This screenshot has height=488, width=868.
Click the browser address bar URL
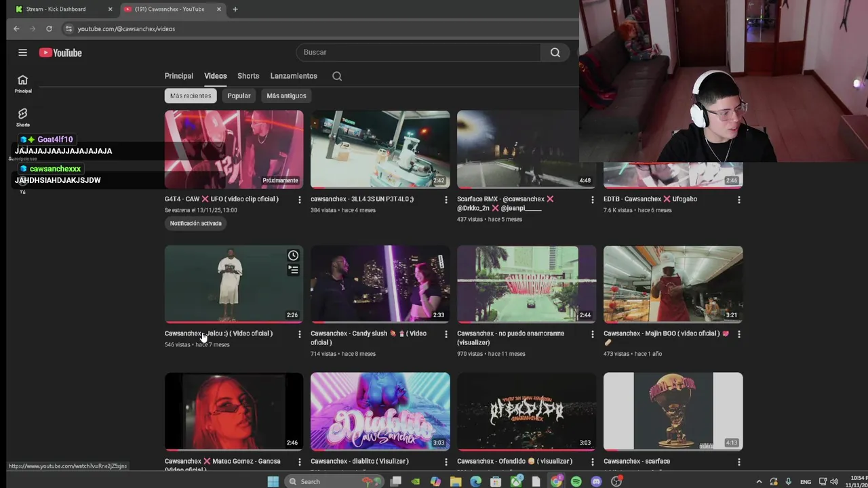click(126, 28)
